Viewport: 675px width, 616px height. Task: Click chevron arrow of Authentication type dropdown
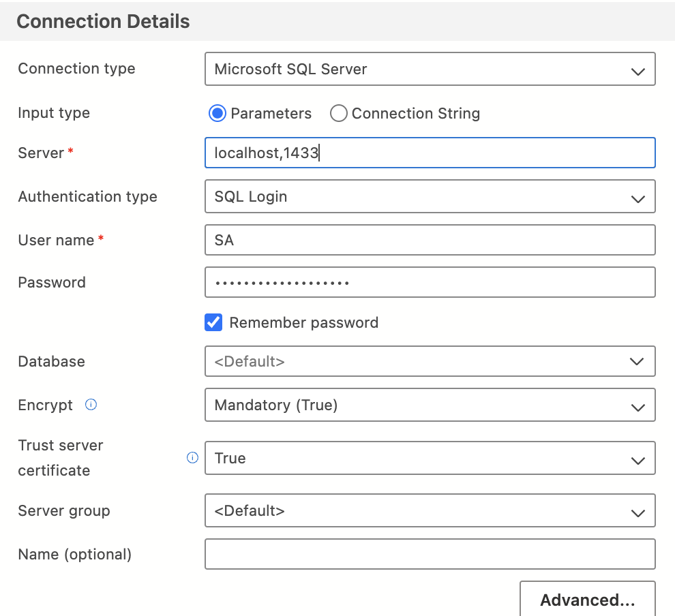tap(637, 198)
